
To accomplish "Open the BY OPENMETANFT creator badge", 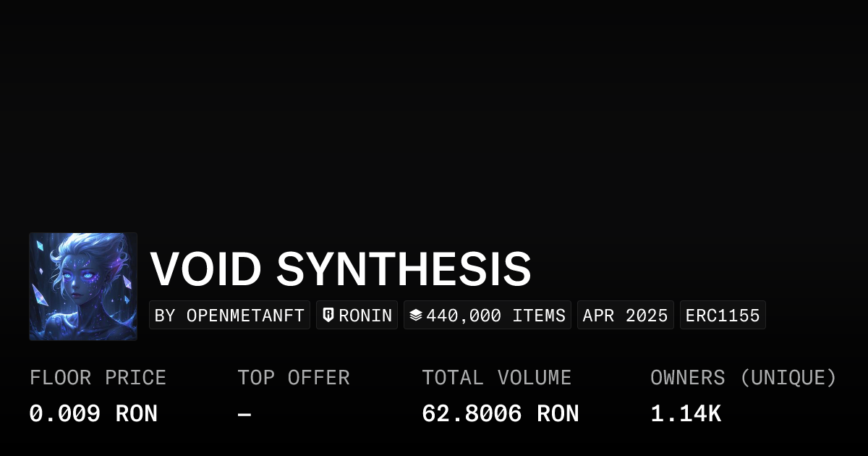I will [229, 316].
